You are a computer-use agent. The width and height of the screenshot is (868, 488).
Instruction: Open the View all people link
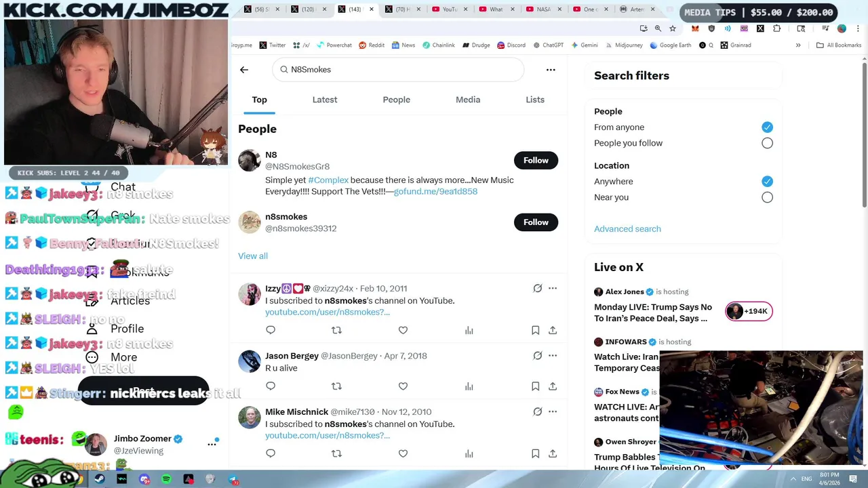click(x=253, y=256)
